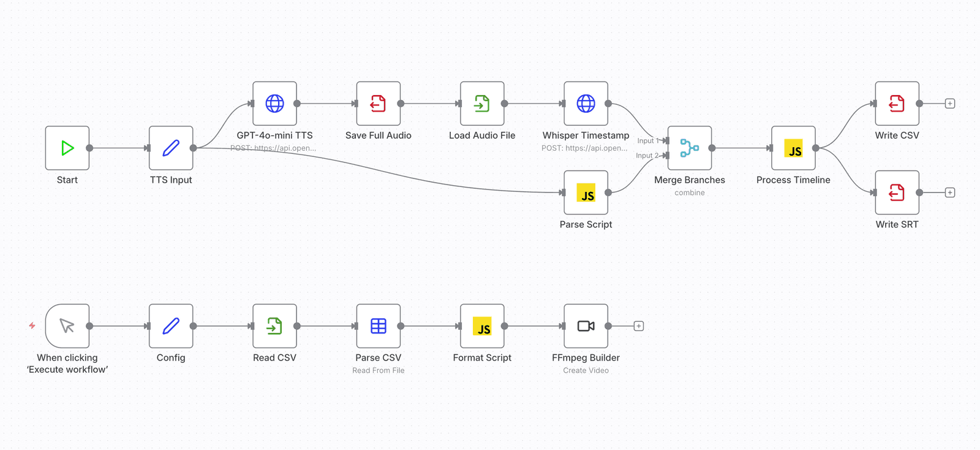Click the "Create Video" subtitle
The height and width of the screenshot is (450, 980).
point(586,370)
